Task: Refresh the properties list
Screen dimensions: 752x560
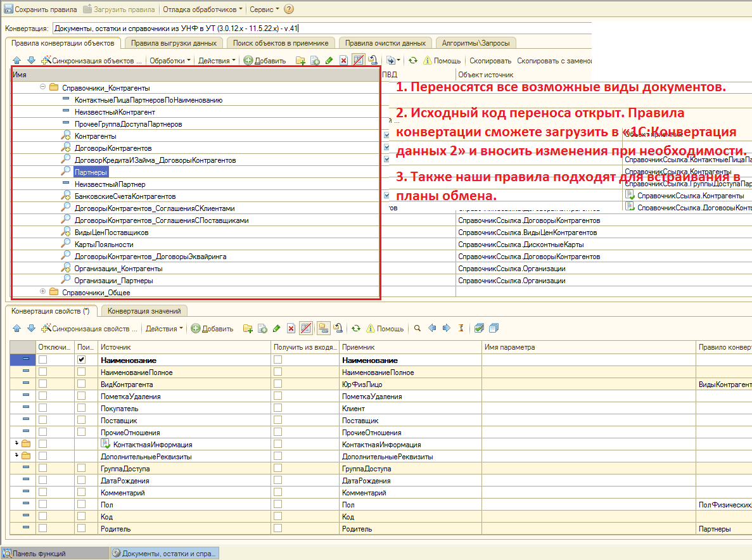Action: point(356,328)
